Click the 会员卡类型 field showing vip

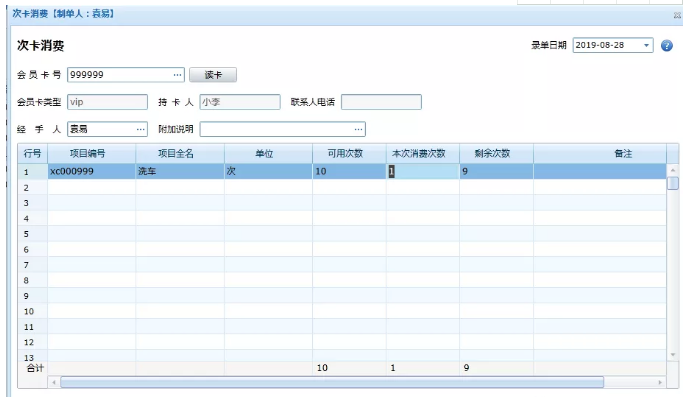[107, 102]
